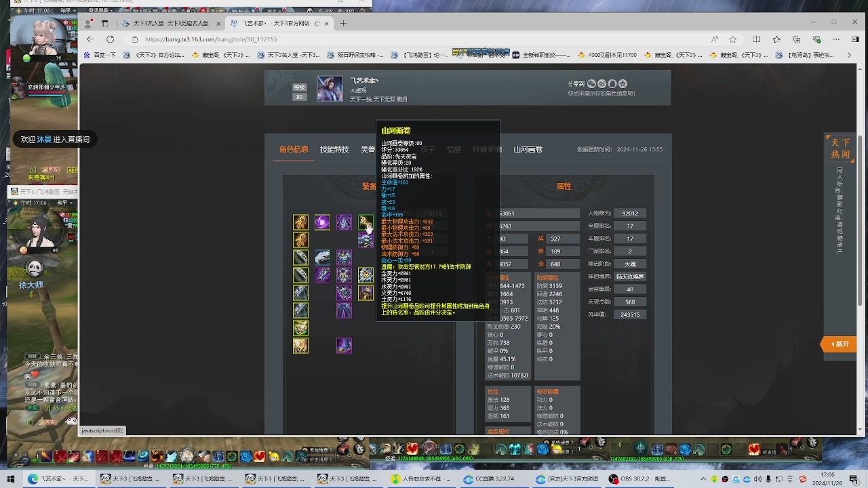Open the read aloud icon in address bar
This screenshot has width=868, height=488.
click(715, 39)
